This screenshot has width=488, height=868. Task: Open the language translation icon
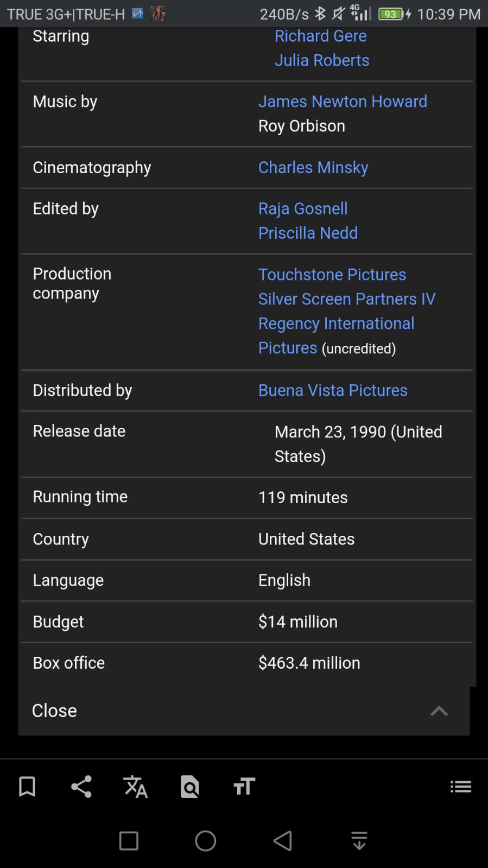coord(135,787)
